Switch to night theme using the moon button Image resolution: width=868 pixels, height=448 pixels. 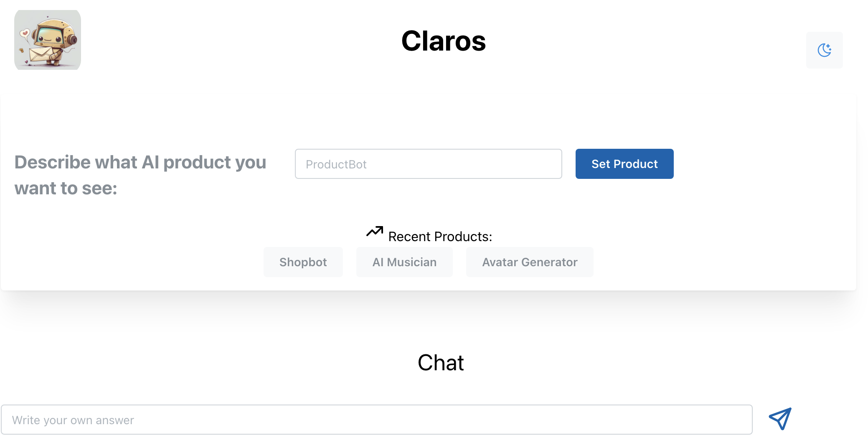pyautogui.click(x=824, y=50)
